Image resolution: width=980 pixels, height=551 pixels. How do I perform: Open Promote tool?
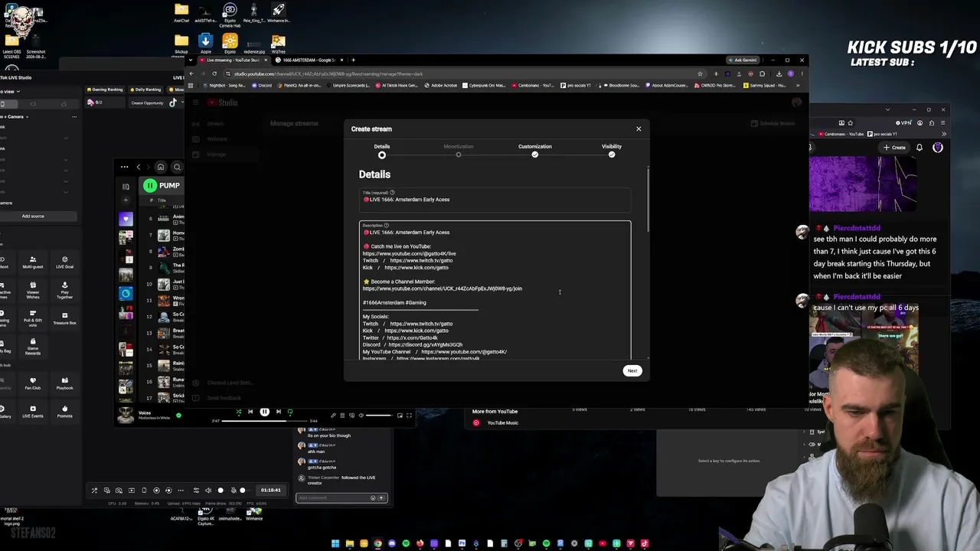click(64, 411)
